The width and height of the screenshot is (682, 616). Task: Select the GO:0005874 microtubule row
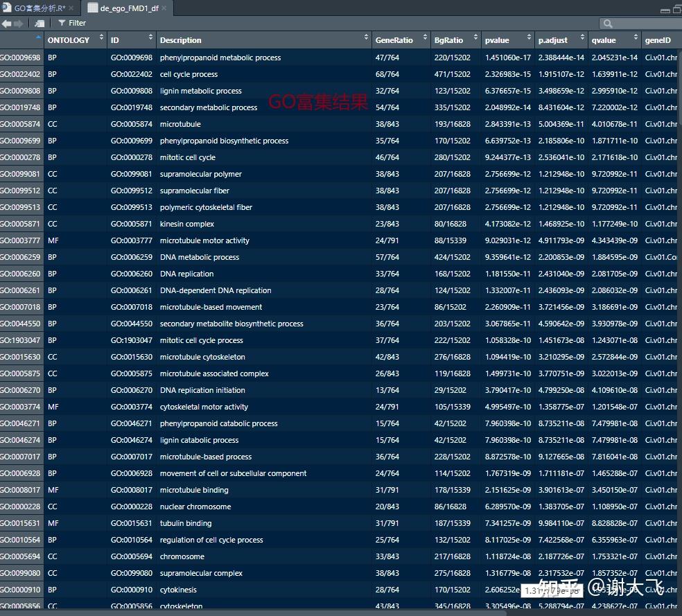(341, 124)
